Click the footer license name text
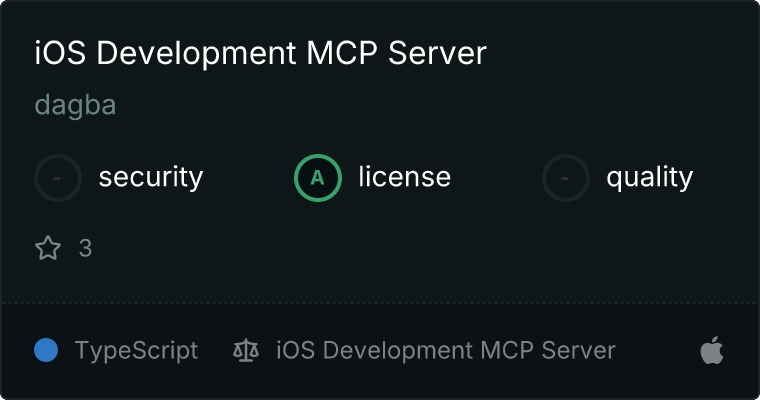 (445, 351)
